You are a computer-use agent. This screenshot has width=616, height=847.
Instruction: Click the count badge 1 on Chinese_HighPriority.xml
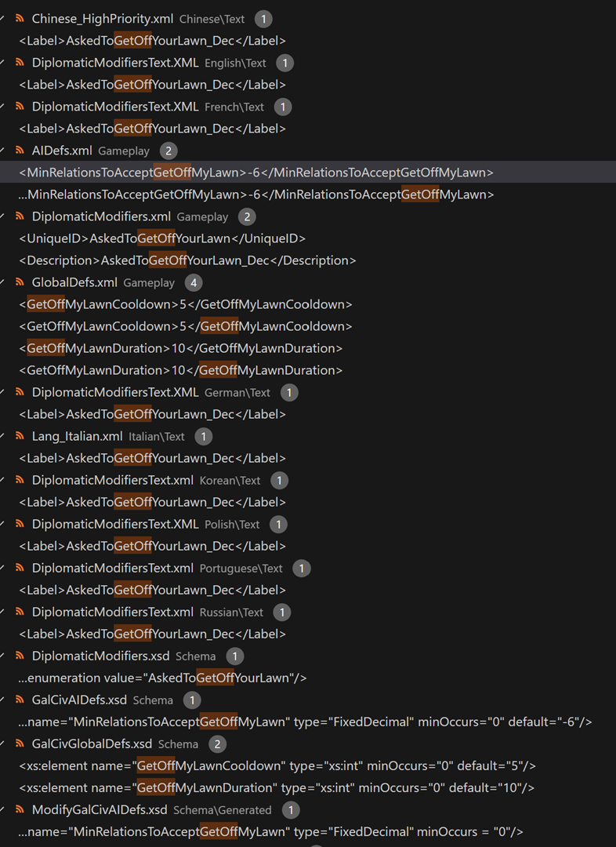click(x=263, y=19)
